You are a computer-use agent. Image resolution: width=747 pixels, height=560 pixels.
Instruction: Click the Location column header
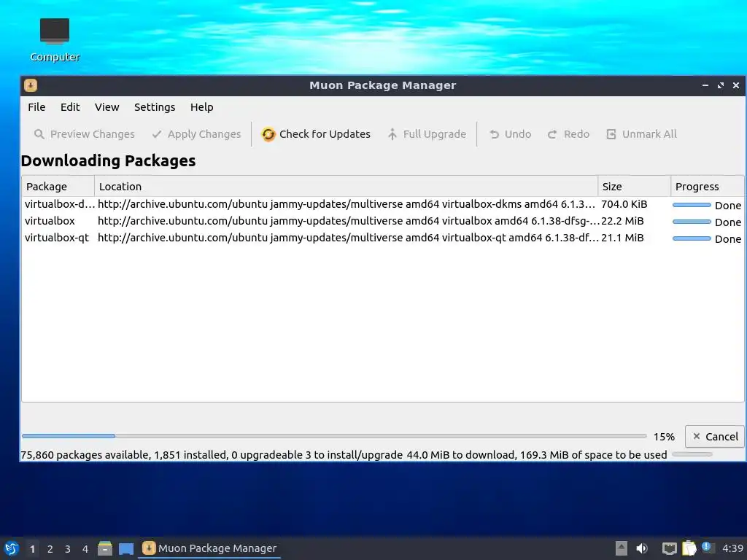[346, 186]
